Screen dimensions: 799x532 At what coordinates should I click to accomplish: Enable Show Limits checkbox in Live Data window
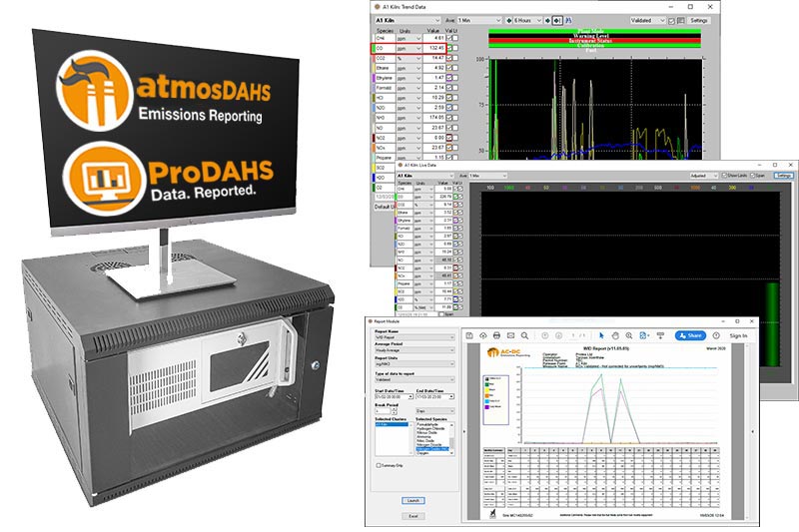pyautogui.click(x=725, y=176)
